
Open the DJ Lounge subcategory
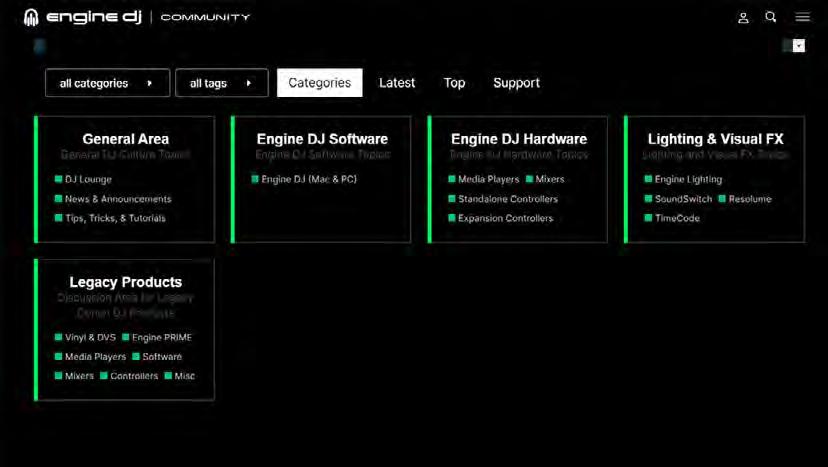83,180
